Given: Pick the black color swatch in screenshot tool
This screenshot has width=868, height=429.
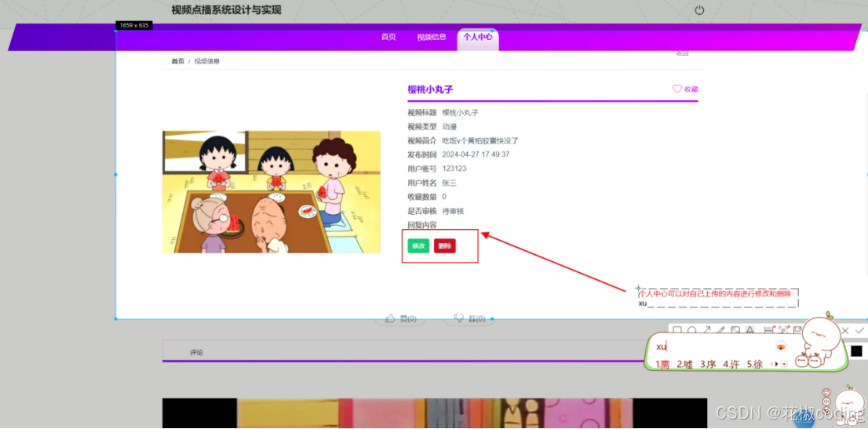Looking at the screenshot, I should (x=856, y=351).
